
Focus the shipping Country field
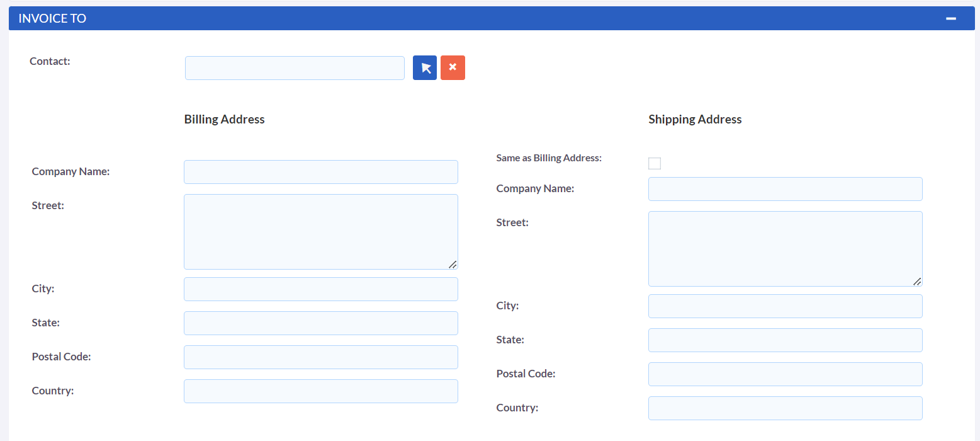point(785,408)
